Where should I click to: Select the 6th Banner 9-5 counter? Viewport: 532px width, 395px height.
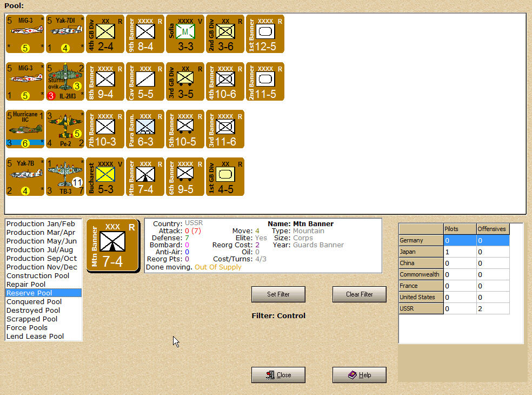pos(185,176)
